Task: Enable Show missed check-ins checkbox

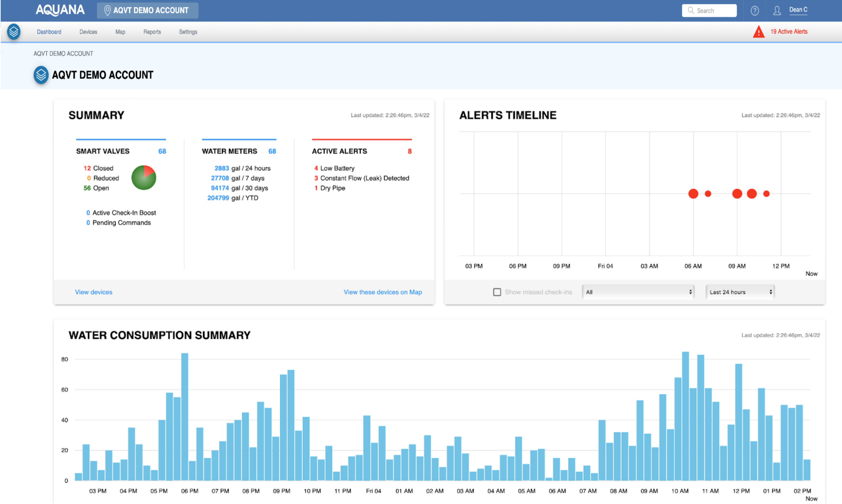Action: pyautogui.click(x=497, y=292)
